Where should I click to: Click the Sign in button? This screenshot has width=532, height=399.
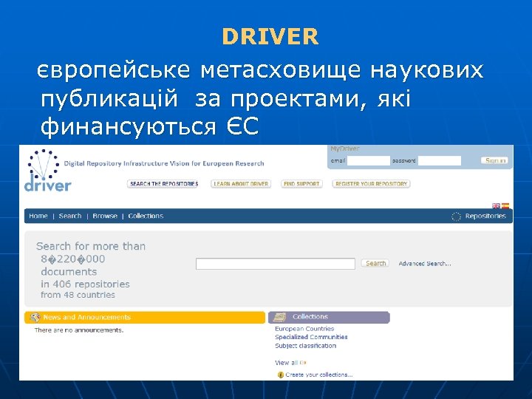(x=495, y=160)
